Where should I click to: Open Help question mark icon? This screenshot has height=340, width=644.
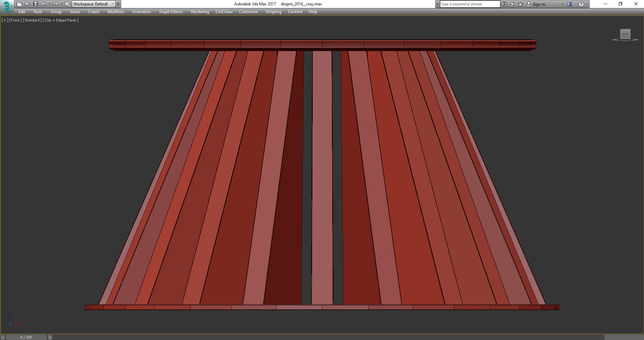click(581, 4)
